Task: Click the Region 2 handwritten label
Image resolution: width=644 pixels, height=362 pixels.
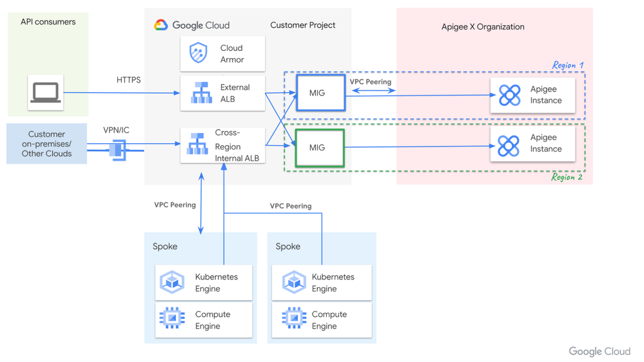Action: 567,177
